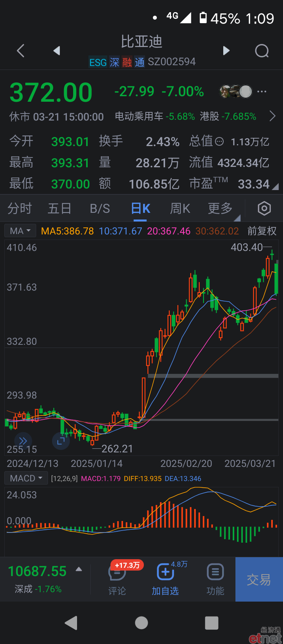
Task: Android home navigation button
Action: click(x=141, y=623)
